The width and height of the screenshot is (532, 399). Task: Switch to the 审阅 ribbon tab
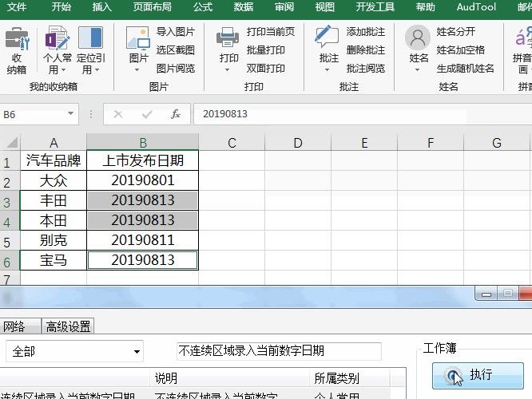(284, 6)
